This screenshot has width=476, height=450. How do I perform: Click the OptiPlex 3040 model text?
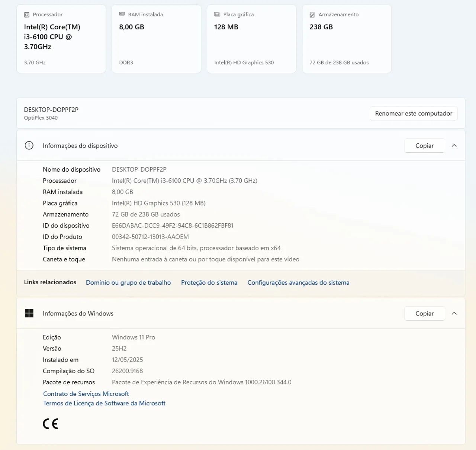tap(41, 118)
